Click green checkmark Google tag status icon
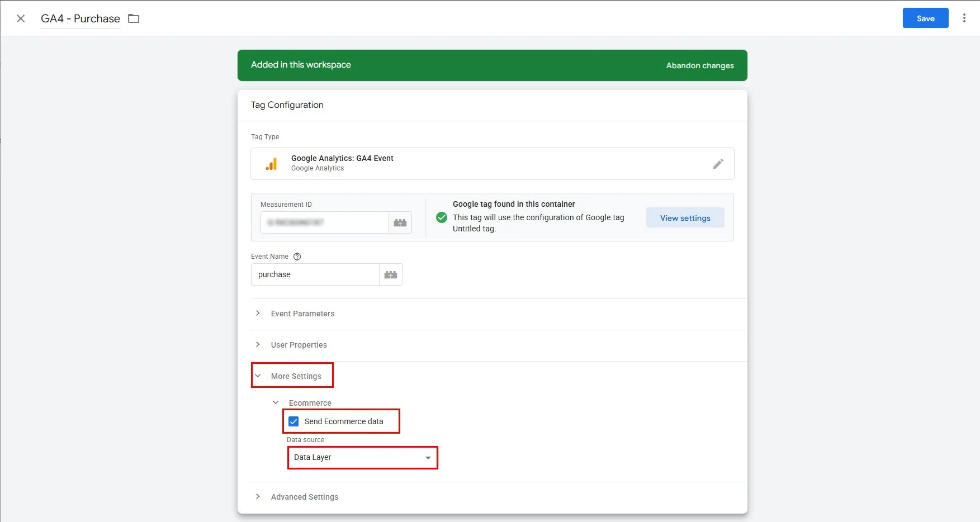The image size is (980, 522). tap(442, 217)
